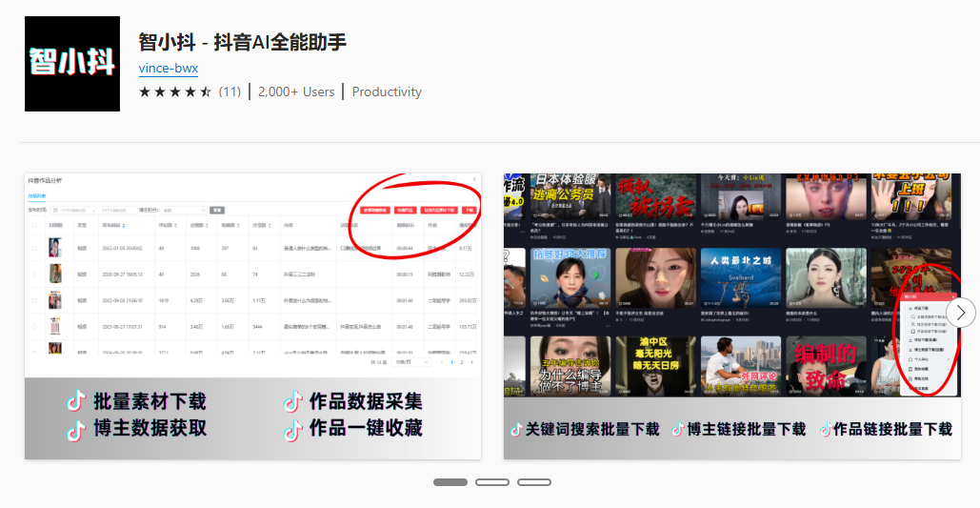Select the third carousel slide indicator
Image resolution: width=980 pixels, height=508 pixels.
[x=534, y=482]
